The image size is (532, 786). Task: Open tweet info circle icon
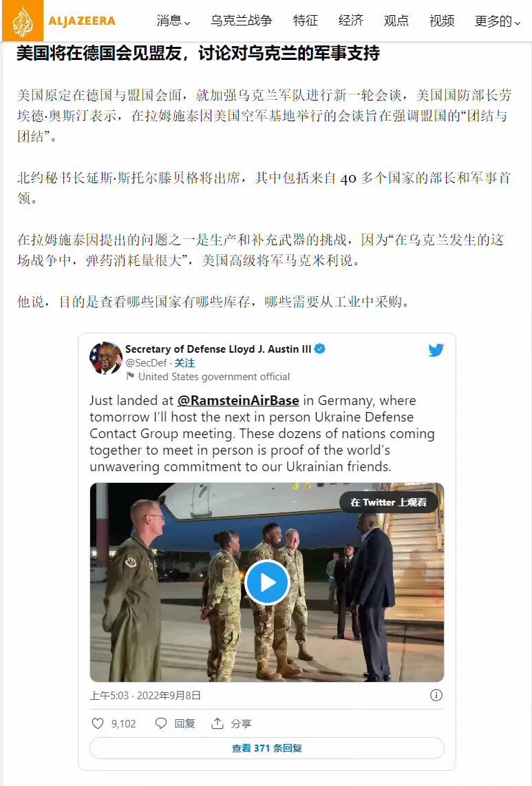click(436, 695)
